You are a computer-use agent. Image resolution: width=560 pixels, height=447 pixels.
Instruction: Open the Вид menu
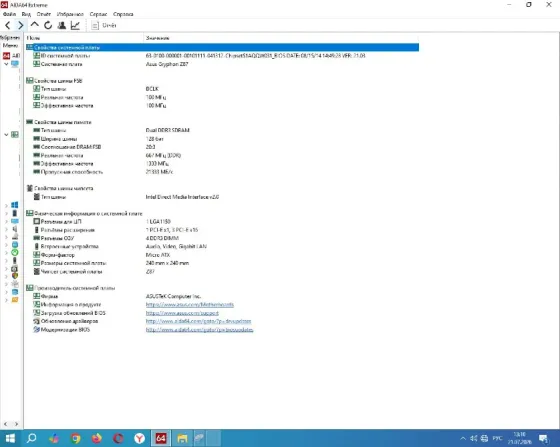click(x=26, y=14)
